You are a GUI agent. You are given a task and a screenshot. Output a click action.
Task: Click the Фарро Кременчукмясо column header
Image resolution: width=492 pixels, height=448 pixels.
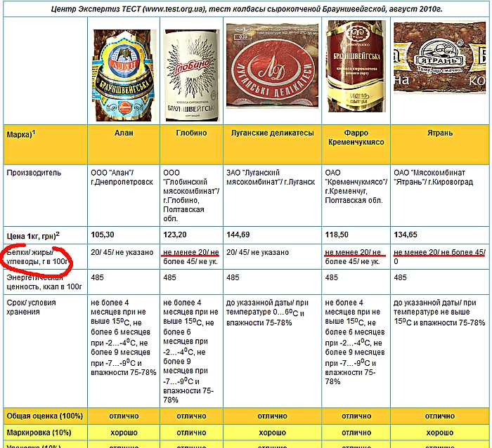point(355,137)
